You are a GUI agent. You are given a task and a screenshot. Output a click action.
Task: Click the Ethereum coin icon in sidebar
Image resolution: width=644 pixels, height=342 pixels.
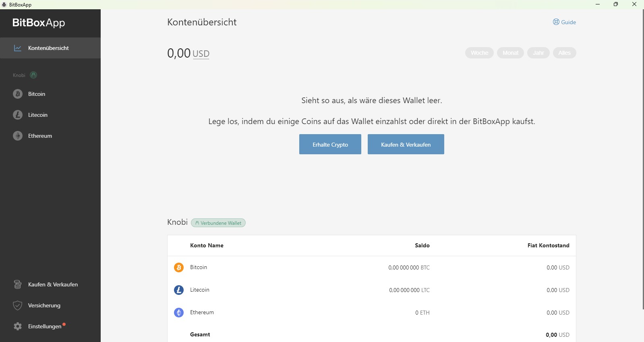tap(18, 136)
